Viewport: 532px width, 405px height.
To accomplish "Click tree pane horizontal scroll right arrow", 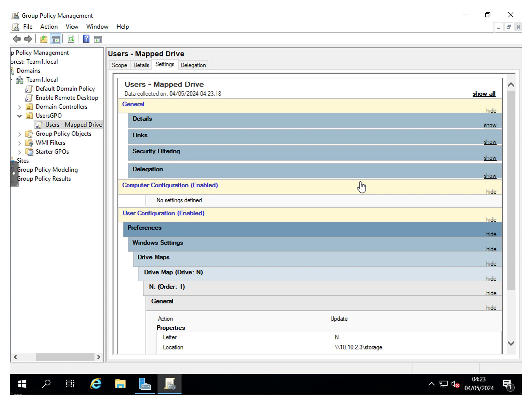I will click(99, 357).
